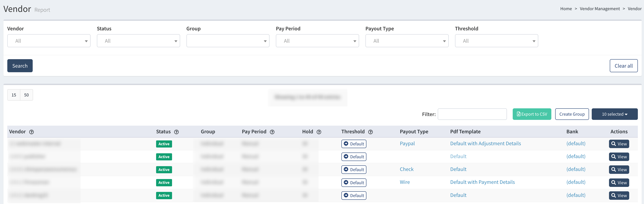The height and width of the screenshot is (204, 644).
Task: Show 50 entries per page
Action: (27, 95)
